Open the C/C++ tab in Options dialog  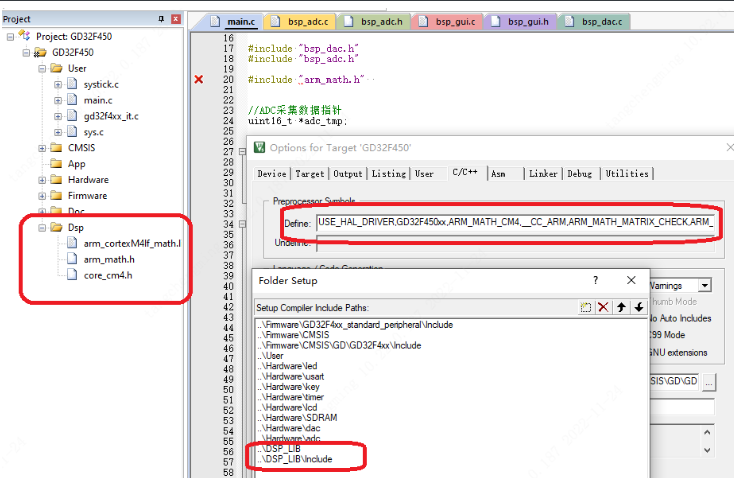coord(465,172)
